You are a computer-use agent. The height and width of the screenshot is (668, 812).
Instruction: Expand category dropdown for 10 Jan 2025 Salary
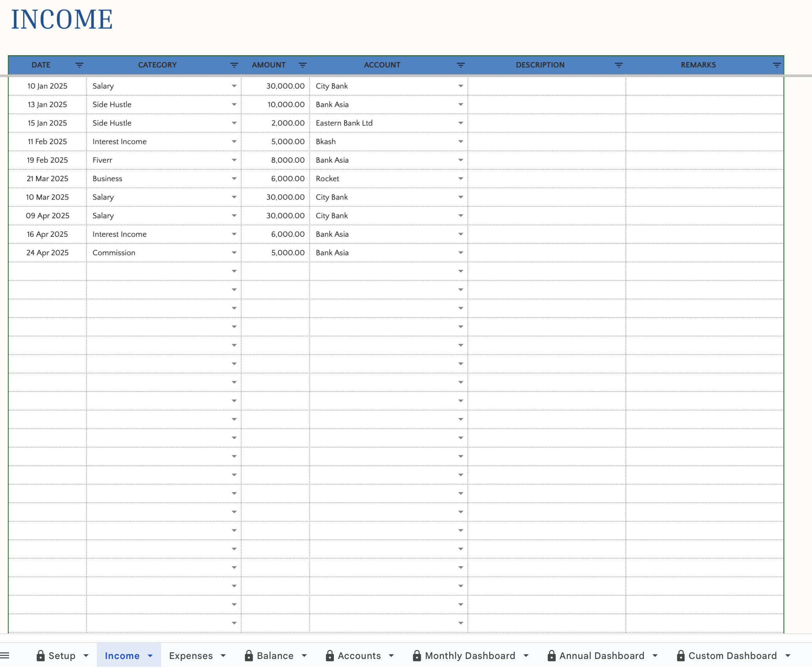pyautogui.click(x=234, y=86)
